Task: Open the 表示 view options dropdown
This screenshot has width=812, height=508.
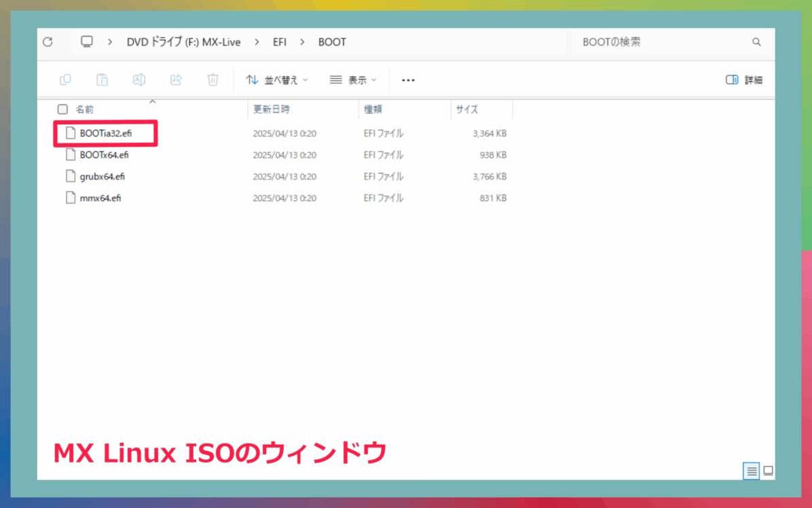Action: pyautogui.click(x=352, y=79)
